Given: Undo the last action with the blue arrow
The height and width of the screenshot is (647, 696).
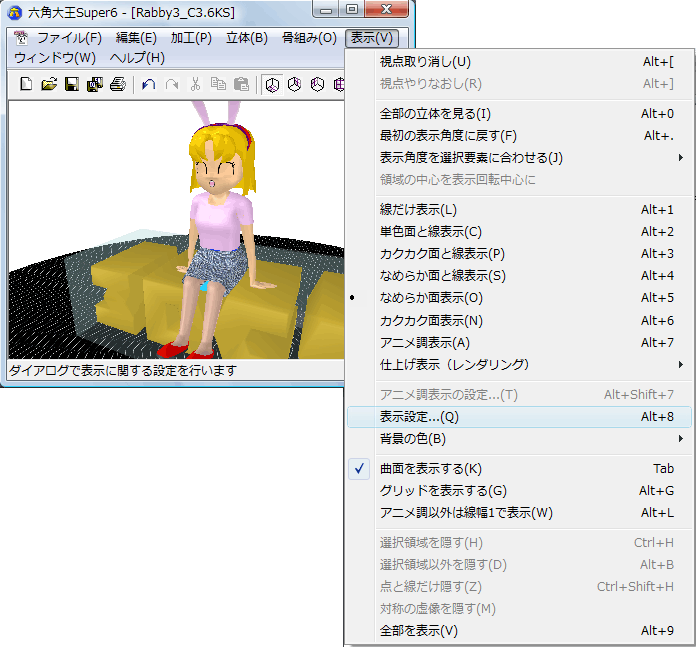Looking at the screenshot, I should (149, 84).
